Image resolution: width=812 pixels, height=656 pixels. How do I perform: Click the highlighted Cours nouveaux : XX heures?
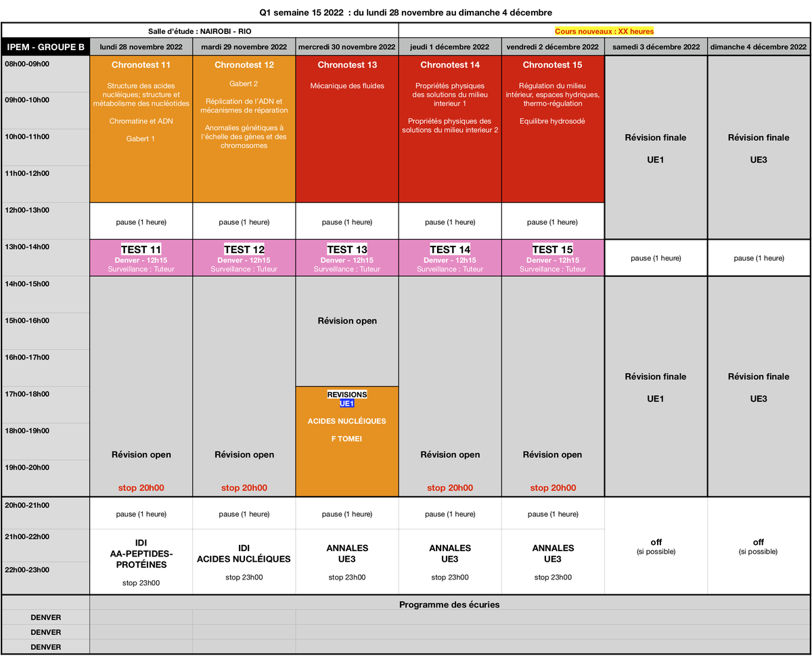click(x=604, y=31)
